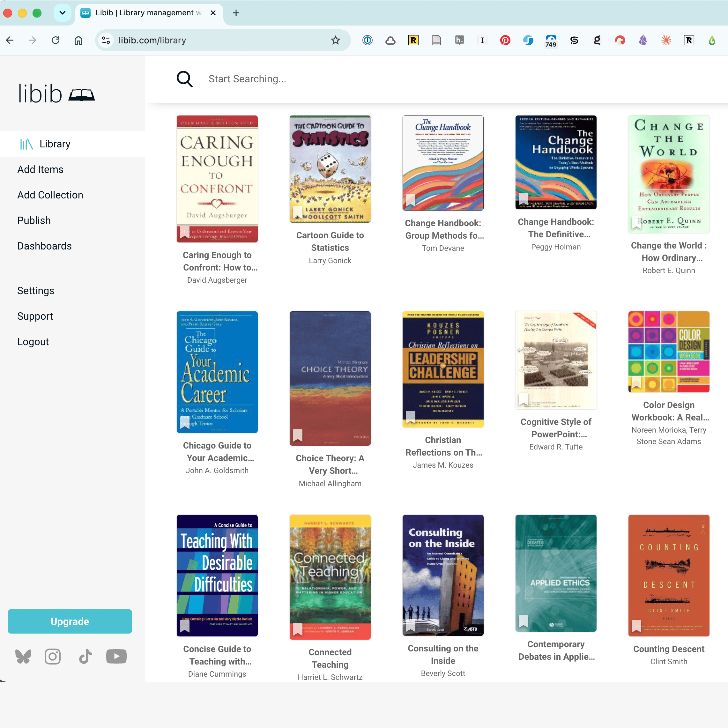Viewport: 728px width, 728px height.
Task: Open the Dashboards sidebar item
Action: 44,246
